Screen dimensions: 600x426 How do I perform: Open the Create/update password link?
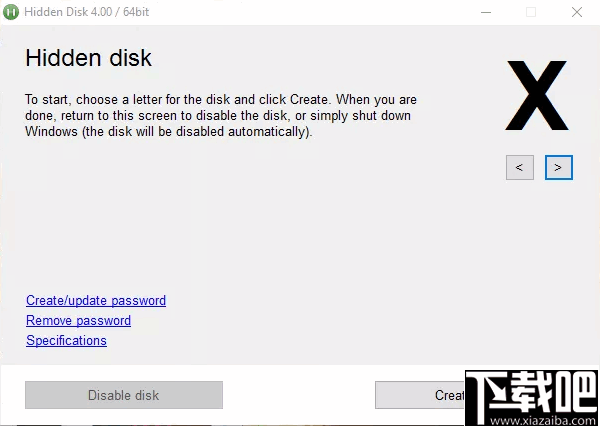coord(96,300)
